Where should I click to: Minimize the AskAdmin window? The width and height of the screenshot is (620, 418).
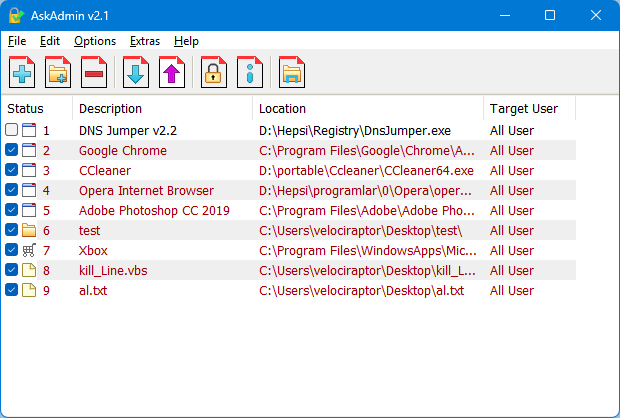point(505,15)
